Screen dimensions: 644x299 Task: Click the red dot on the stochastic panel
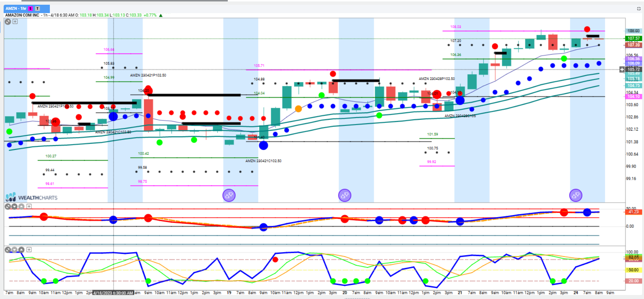(275, 259)
